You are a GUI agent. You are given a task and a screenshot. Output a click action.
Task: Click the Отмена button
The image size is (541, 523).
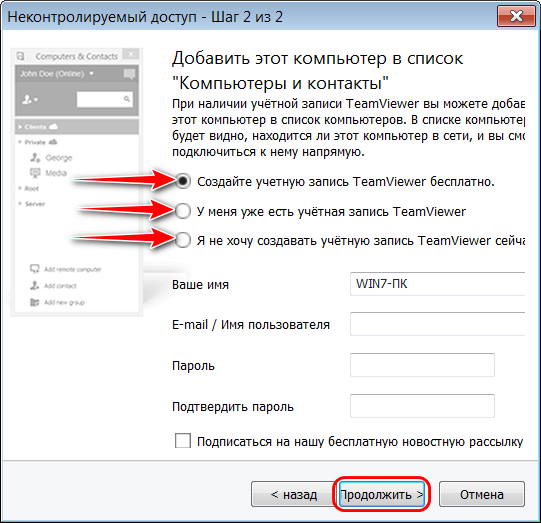tap(482, 494)
